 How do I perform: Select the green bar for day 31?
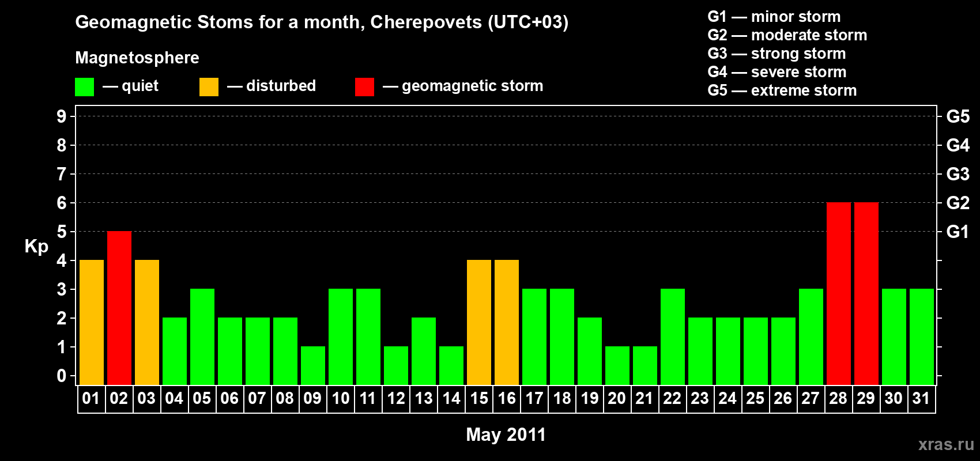(922, 337)
